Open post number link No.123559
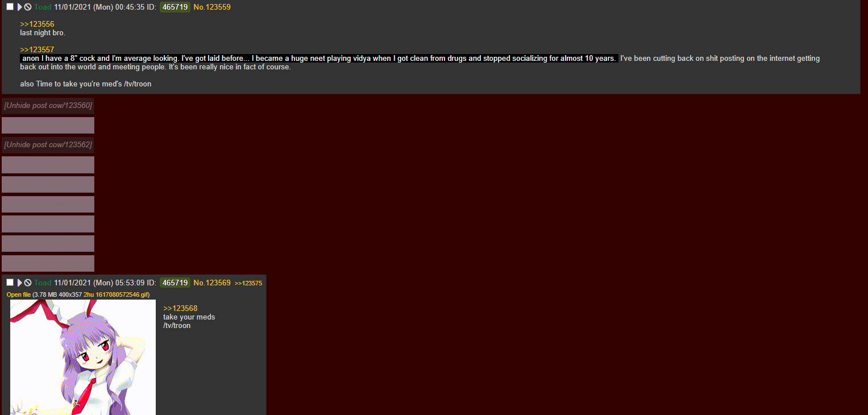 212,7
